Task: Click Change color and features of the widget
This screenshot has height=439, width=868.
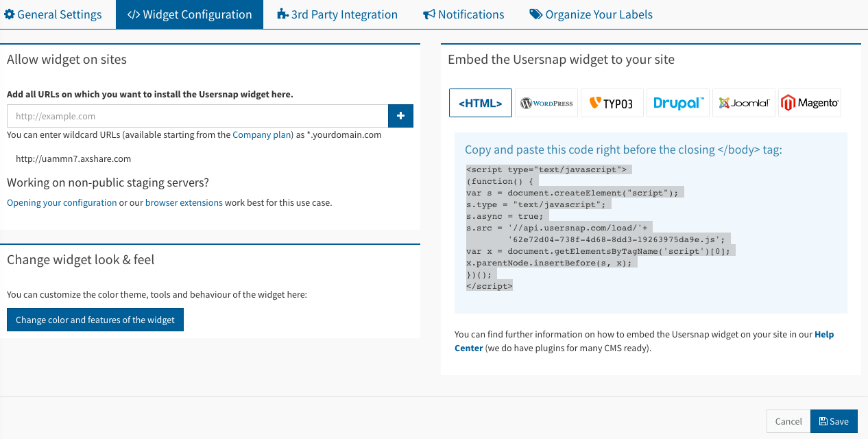Action: pyautogui.click(x=95, y=320)
